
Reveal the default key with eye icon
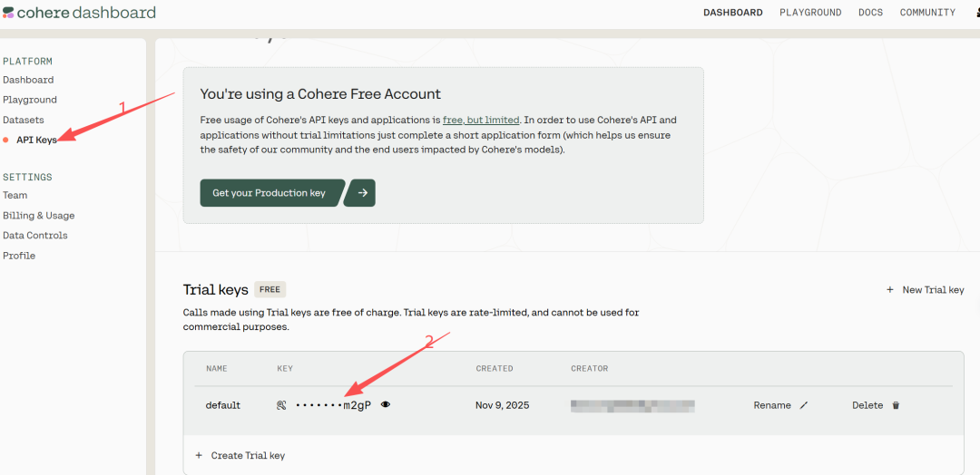point(386,404)
